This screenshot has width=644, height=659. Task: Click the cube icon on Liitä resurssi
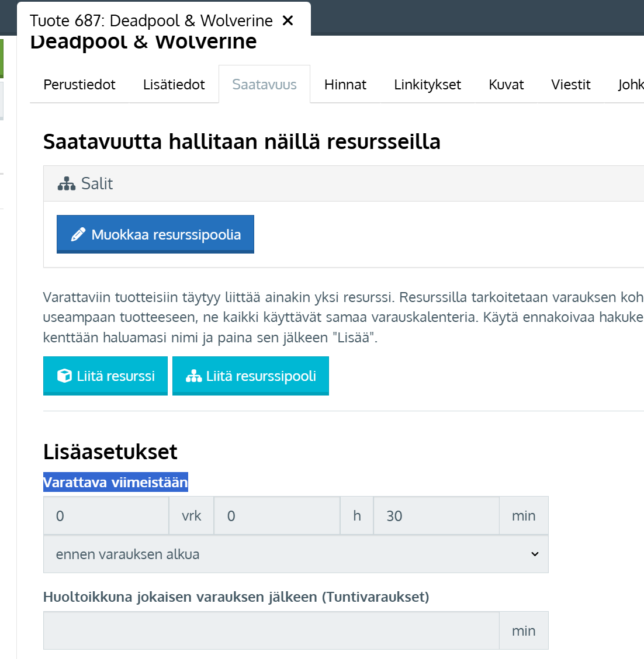[x=64, y=376]
